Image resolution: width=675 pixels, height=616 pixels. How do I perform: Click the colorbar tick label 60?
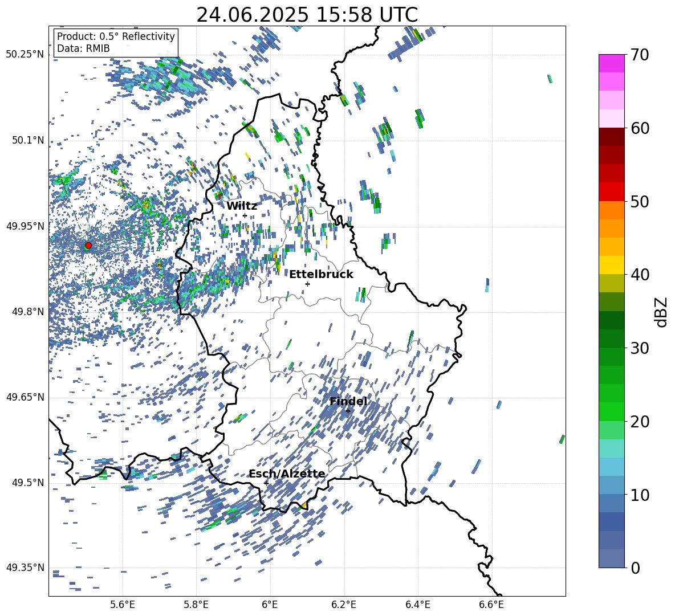(639, 128)
